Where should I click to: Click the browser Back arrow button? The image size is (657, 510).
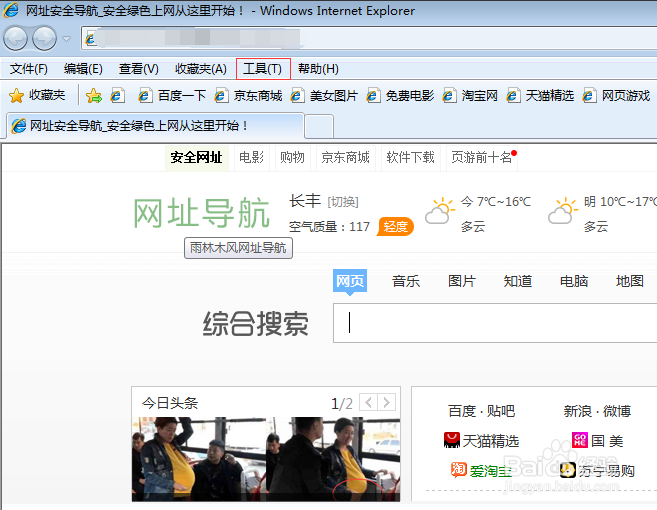coord(15,39)
